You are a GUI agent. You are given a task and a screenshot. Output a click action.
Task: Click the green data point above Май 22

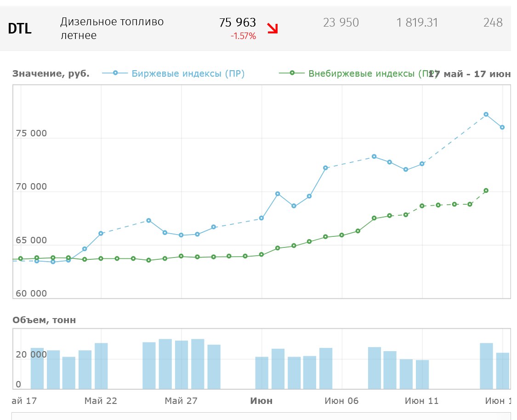(101, 258)
